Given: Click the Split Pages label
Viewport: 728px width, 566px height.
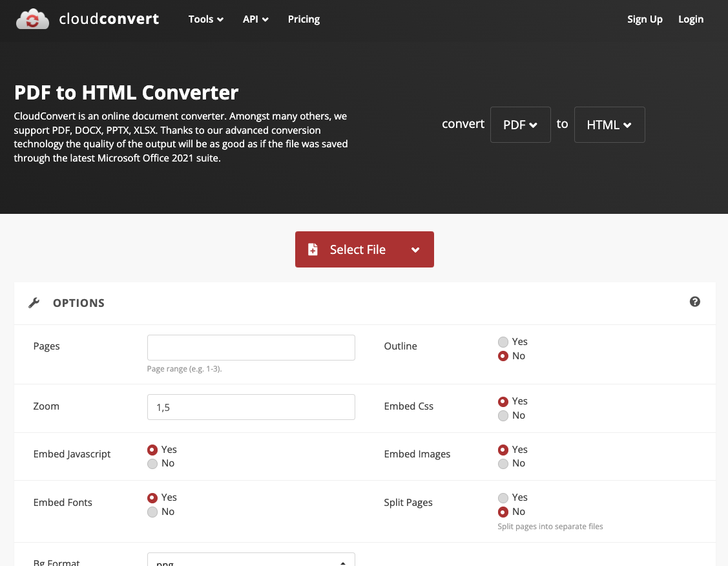Looking at the screenshot, I should pos(408,503).
